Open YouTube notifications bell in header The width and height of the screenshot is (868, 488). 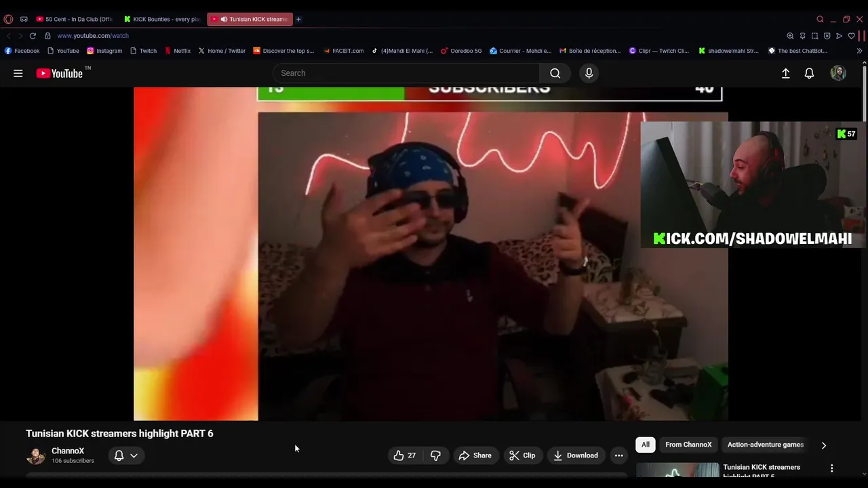809,73
